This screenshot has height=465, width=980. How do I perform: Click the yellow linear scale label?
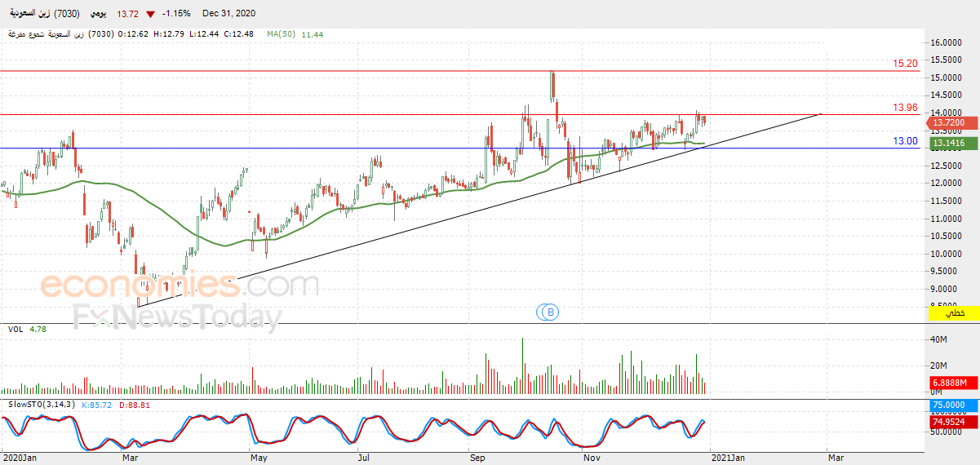click(x=952, y=313)
